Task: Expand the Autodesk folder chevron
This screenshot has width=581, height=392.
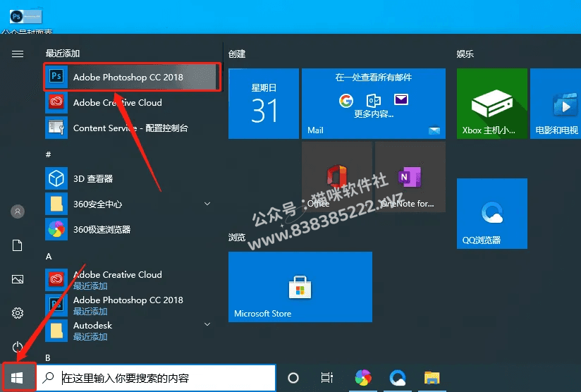Action: coord(207,324)
